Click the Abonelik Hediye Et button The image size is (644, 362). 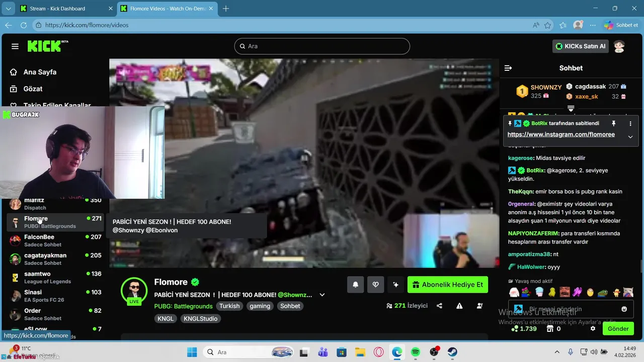click(448, 285)
